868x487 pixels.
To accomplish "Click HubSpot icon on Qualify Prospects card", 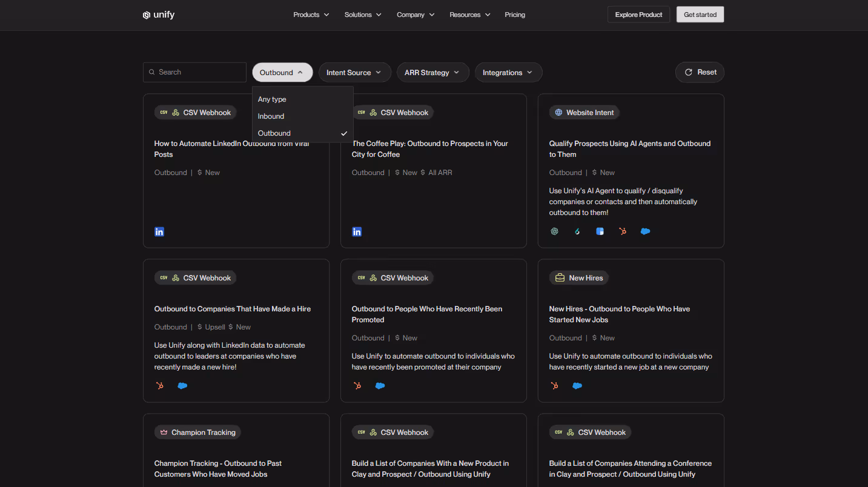I will pyautogui.click(x=623, y=231).
